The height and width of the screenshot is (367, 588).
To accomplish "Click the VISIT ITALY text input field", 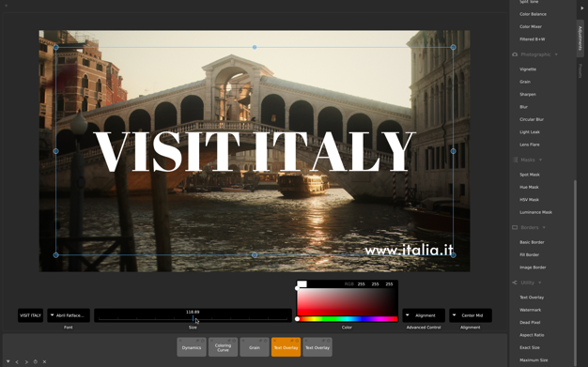I will coord(30,315).
